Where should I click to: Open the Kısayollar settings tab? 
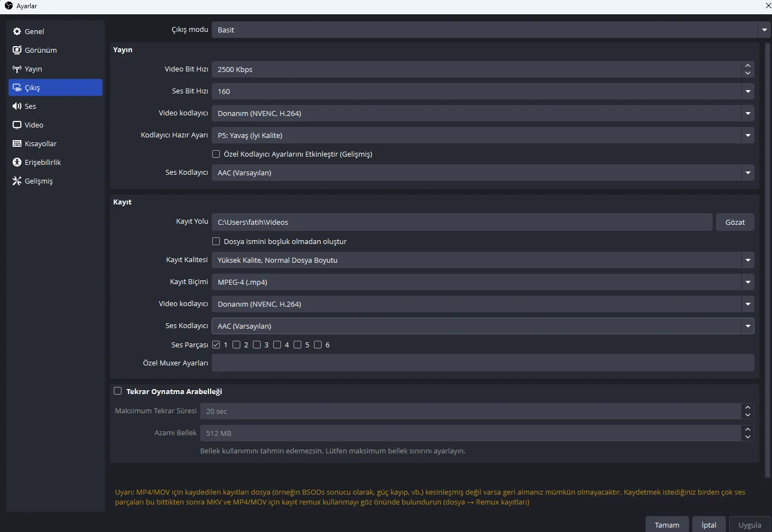[56, 143]
